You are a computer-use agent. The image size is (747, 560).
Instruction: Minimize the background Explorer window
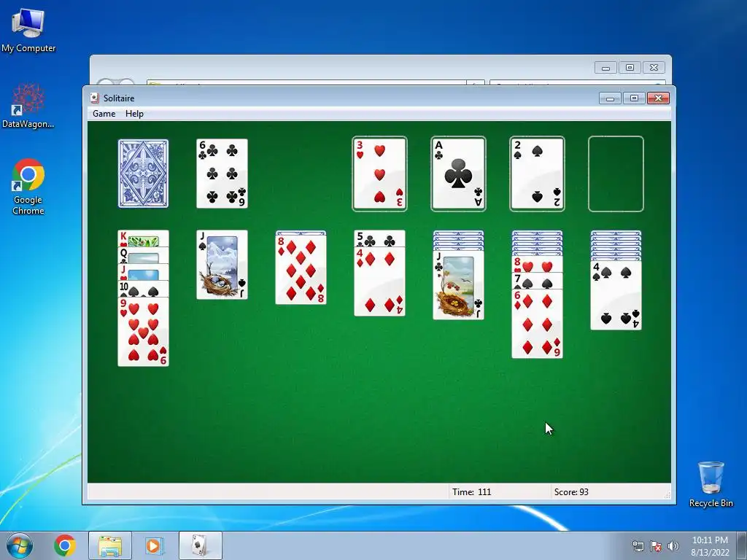tap(605, 68)
